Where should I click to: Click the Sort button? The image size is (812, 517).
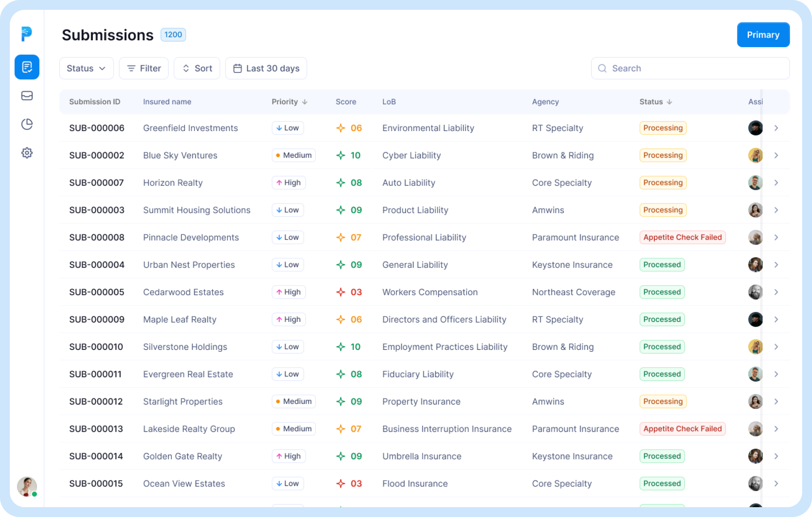click(197, 69)
